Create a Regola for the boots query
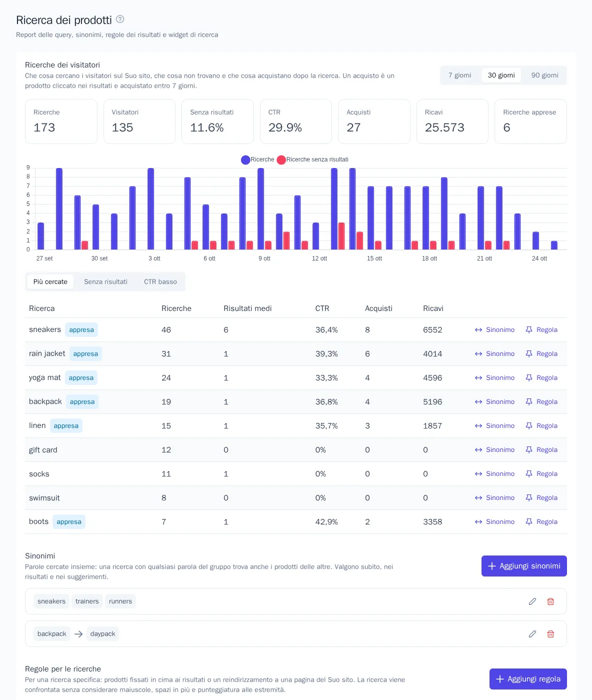Viewport: 592px width, 700px height. tap(541, 522)
